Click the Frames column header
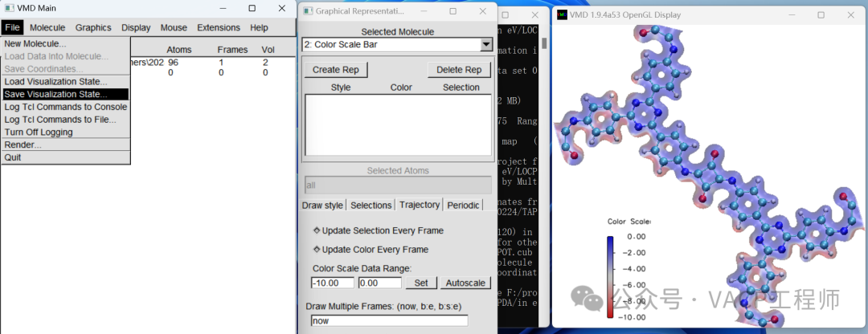The width and height of the screenshot is (868, 334). pyautogui.click(x=232, y=50)
